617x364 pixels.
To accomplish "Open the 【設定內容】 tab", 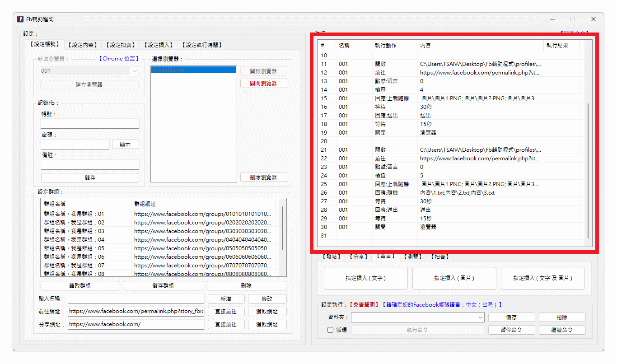I will pyautogui.click(x=83, y=45).
